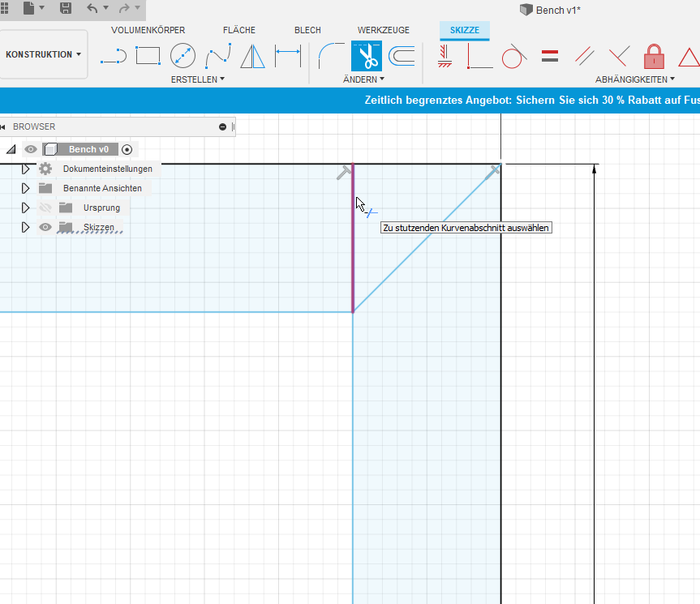The height and width of the screenshot is (604, 700).
Task: Switch to the VOLUMENKÖRPER tab
Action: click(x=148, y=30)
